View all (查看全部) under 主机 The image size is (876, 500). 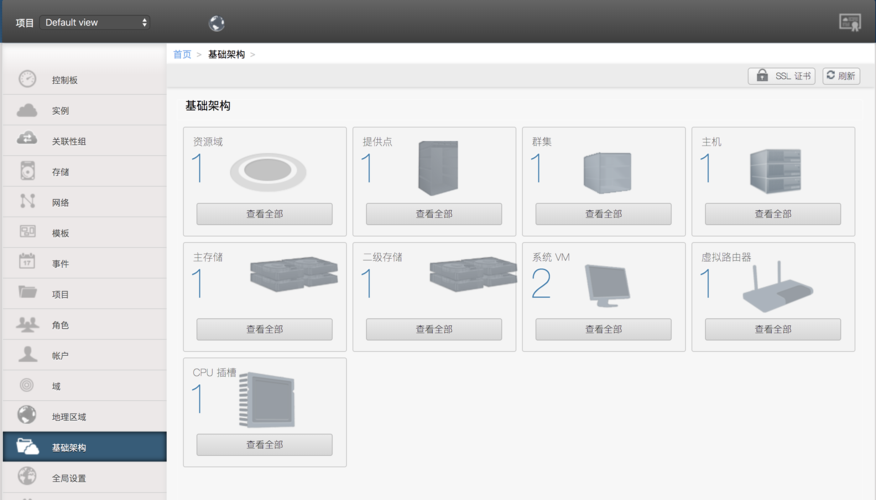pos(773,214)
